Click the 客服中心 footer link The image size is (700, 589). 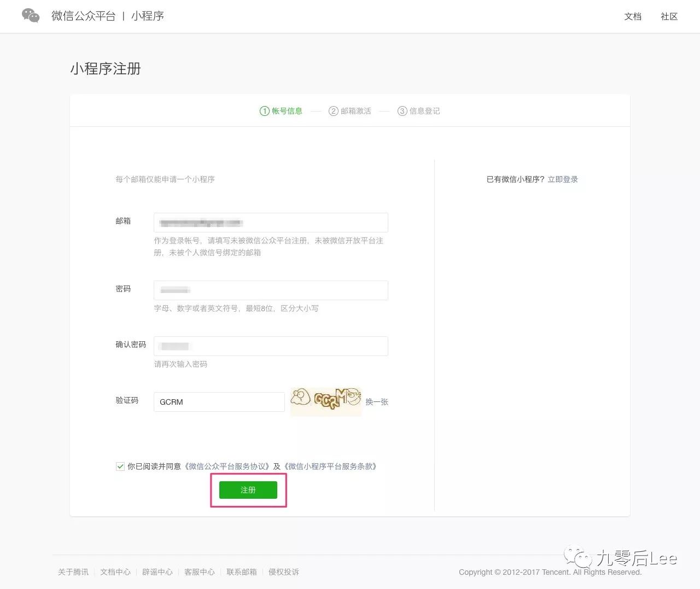[x=199, y=571]
